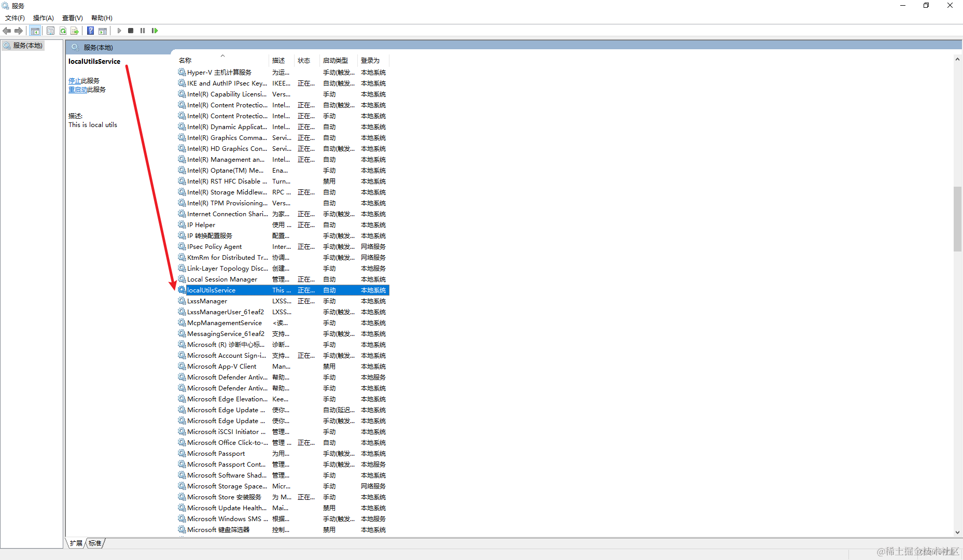Select the LxssManager service row
The width and height of the screenshot is (963, 560).
click(x=283, y=301)
